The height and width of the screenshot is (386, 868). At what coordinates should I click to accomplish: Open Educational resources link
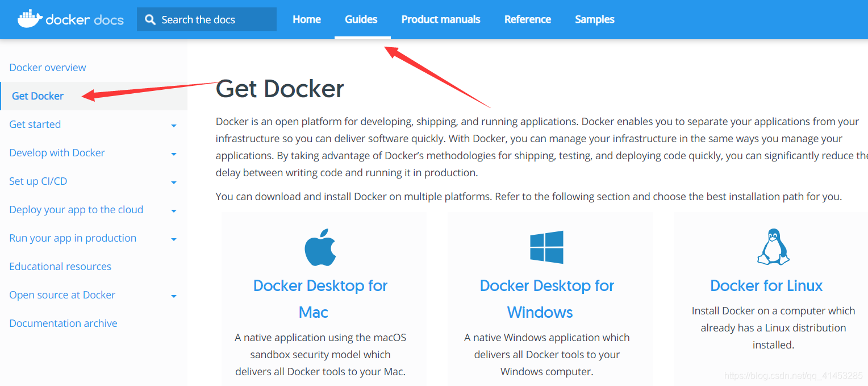(x=60, y=267)
